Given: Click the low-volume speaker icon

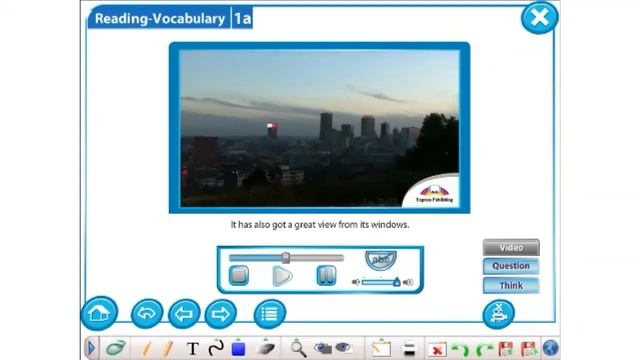Looking at the screenshot, I should (x=356, y=282).
